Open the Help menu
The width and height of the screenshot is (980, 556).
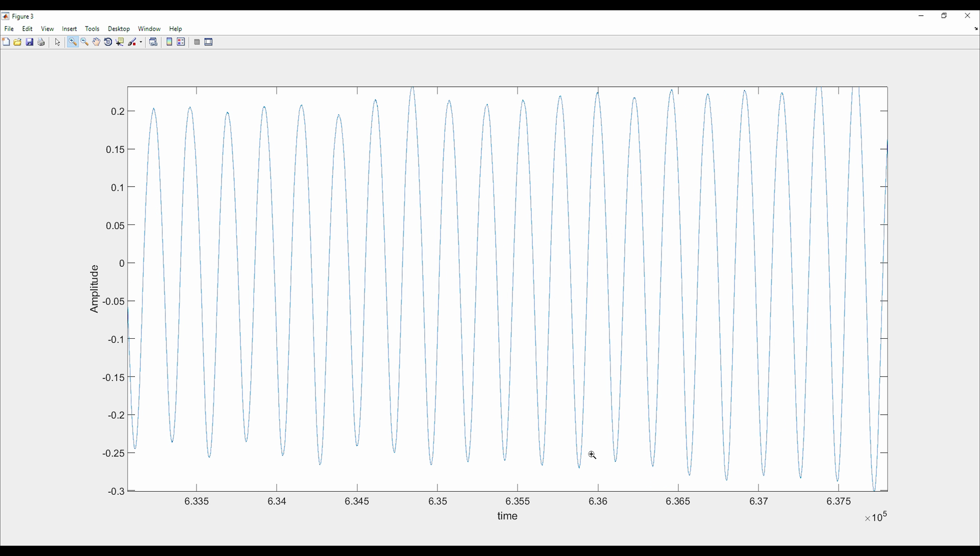click(x=176, y=29)
